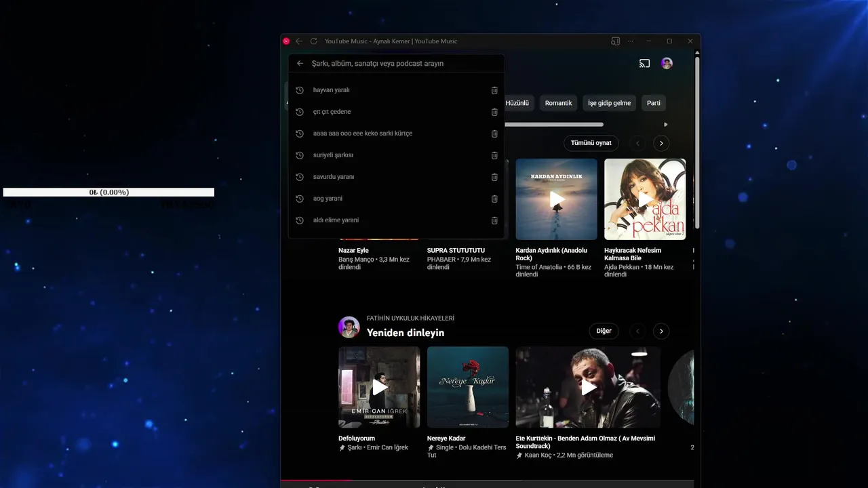Play Benden Adam Olmaz video thumbnail
The width and height of the screenshot is (868, 488).
pos(588,387)
